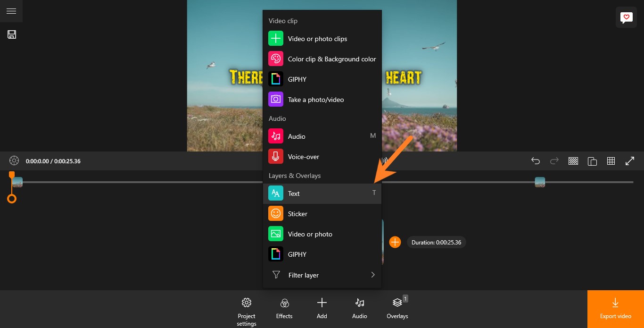Click the redo arrow
The height and width of the screenshot is (328, 644).
554,161
